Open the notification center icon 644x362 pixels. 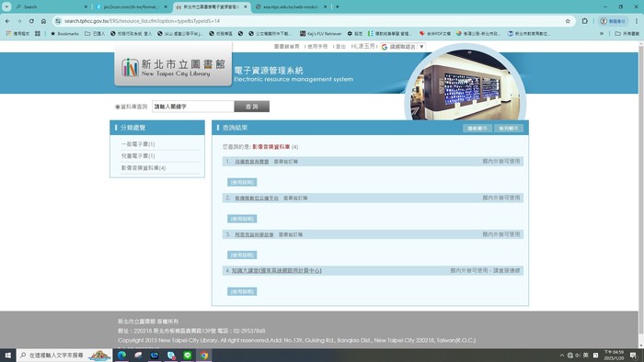click(x=634, y=355)
